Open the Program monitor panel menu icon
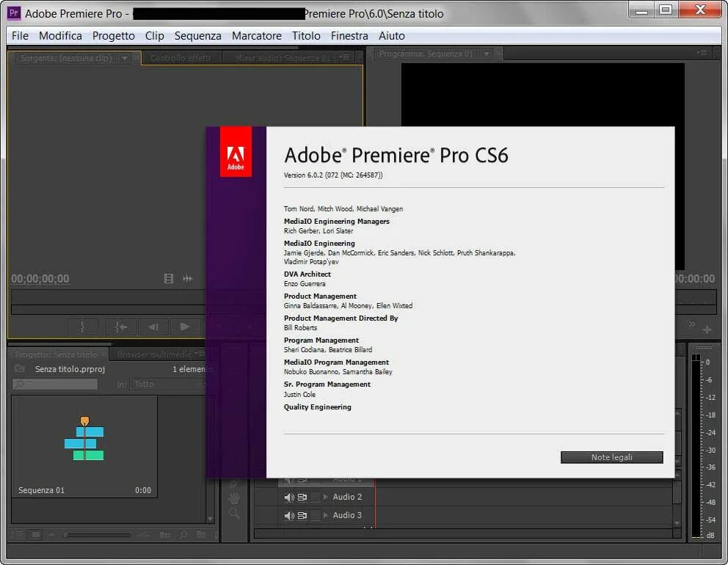This screenshot has height=565, width=728. (x=702, y=53)
